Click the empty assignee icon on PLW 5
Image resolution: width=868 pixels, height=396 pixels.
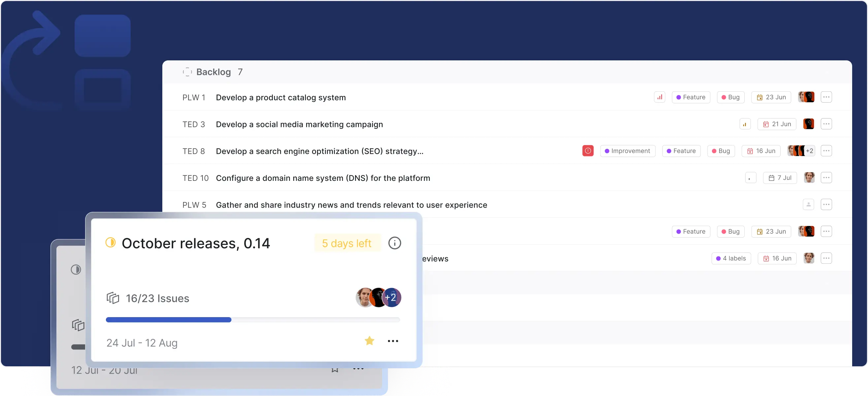[808, 205]
